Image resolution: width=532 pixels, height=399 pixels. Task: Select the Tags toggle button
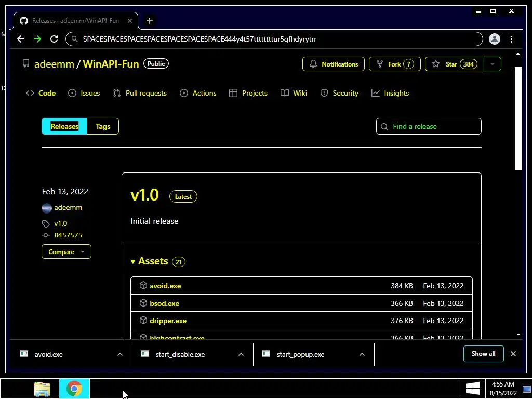pos(103,126)
